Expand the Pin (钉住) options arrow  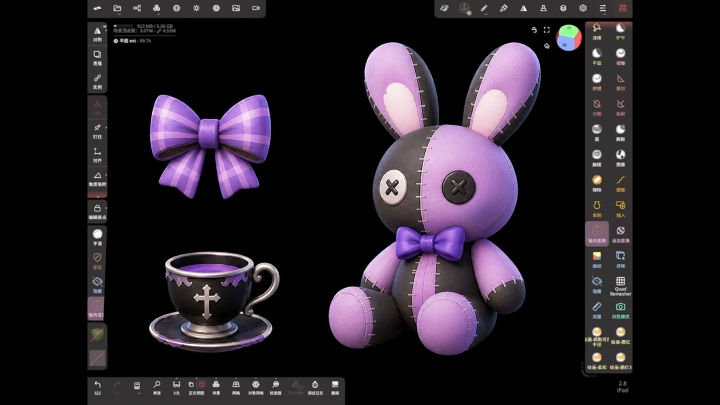(106, 127)
